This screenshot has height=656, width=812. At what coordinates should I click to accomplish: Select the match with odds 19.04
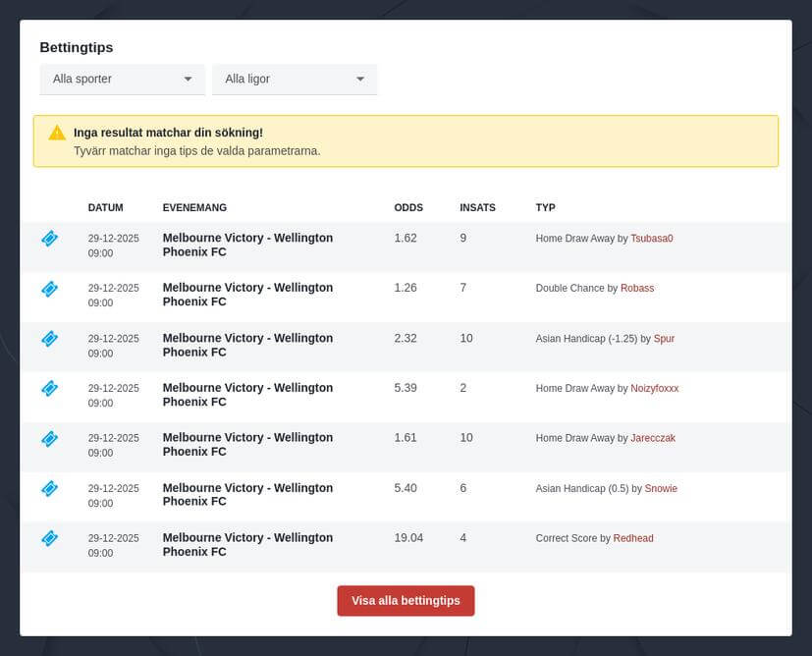[247, 545]
